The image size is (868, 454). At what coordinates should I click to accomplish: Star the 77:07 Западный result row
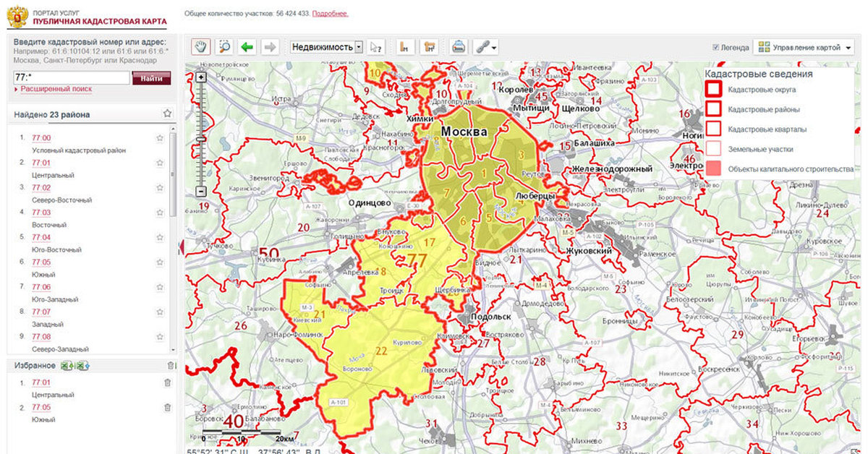coord(160,312)
